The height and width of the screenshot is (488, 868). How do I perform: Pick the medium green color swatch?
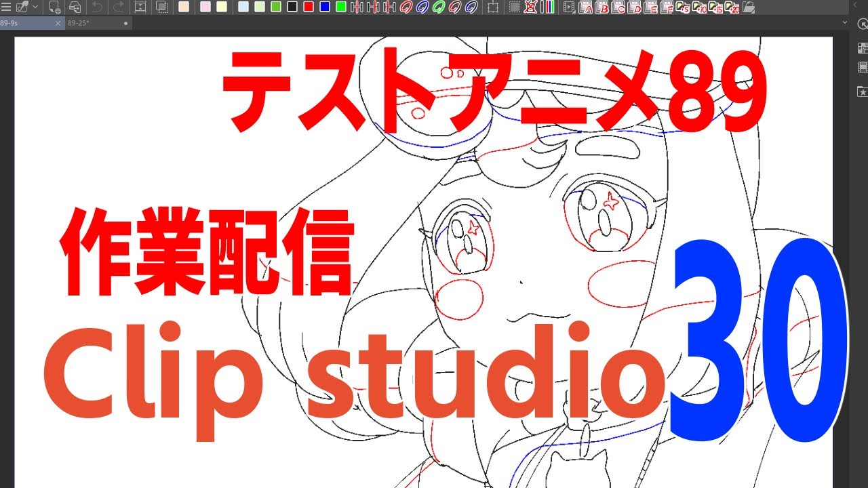[275, 7]
